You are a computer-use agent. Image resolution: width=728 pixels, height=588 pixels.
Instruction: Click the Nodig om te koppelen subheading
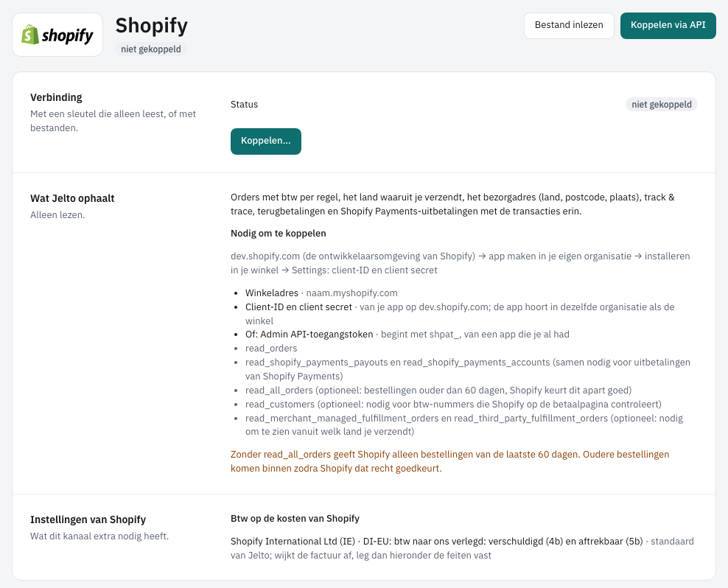point(278,233)
